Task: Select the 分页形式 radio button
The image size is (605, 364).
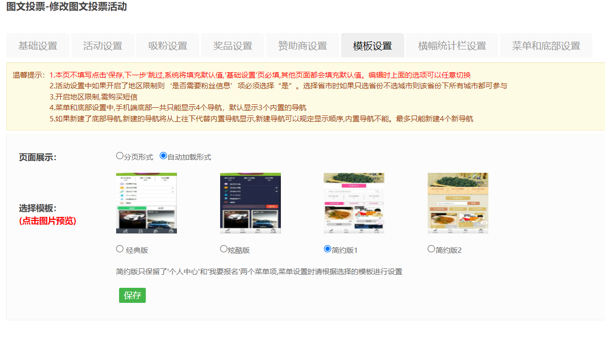Action: click(120, 156)
